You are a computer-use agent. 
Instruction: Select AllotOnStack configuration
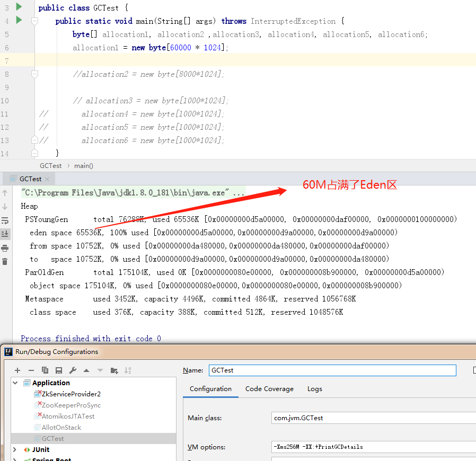click(61, 427)
